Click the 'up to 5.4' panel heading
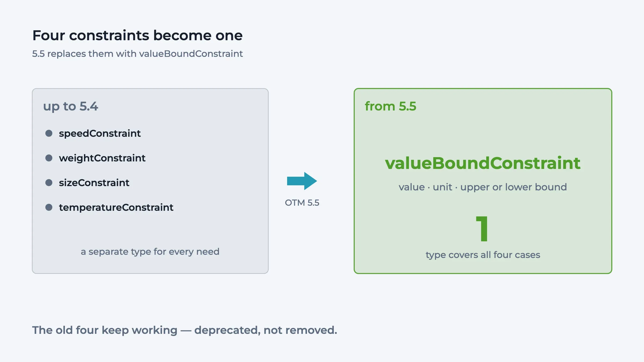Image resolution: width=644 pixels, height=362 pixels. click(x=71, y=106)
